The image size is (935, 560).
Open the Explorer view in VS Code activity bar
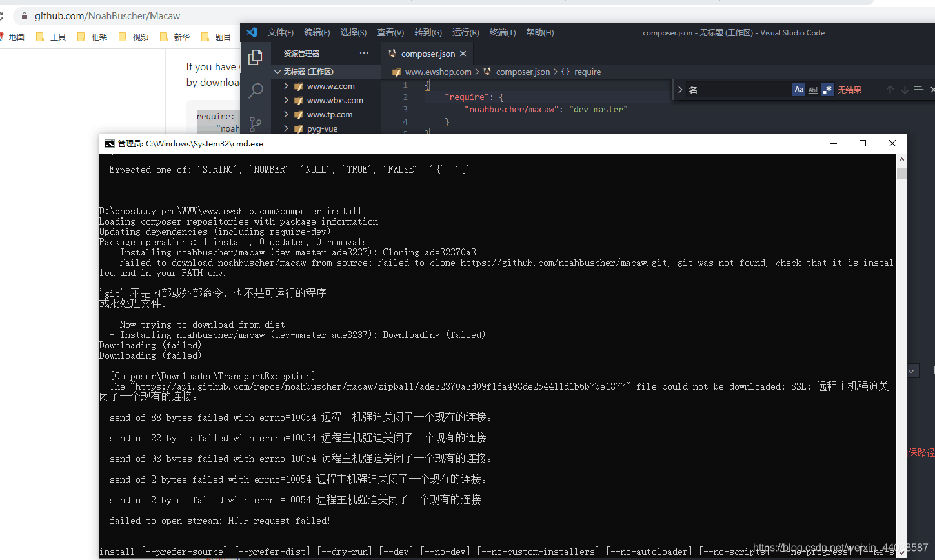click(x=256, y=57)
